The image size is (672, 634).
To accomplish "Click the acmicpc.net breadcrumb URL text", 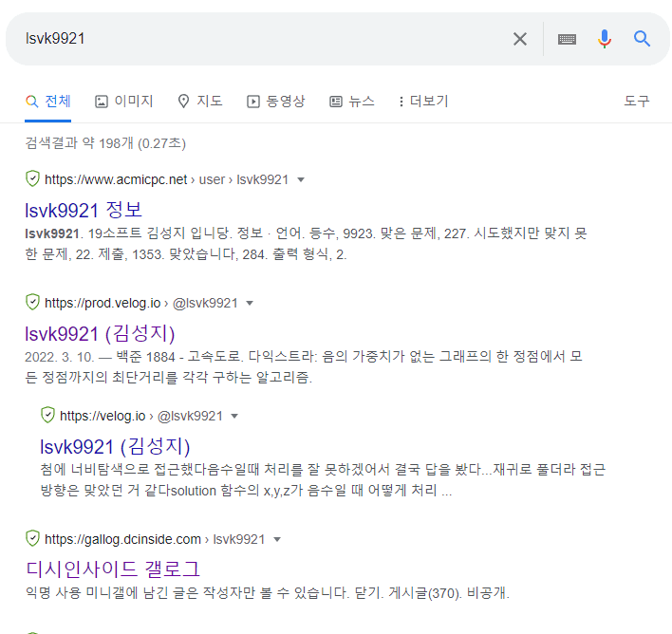I will pyautogui.click(x=166, y=179).
